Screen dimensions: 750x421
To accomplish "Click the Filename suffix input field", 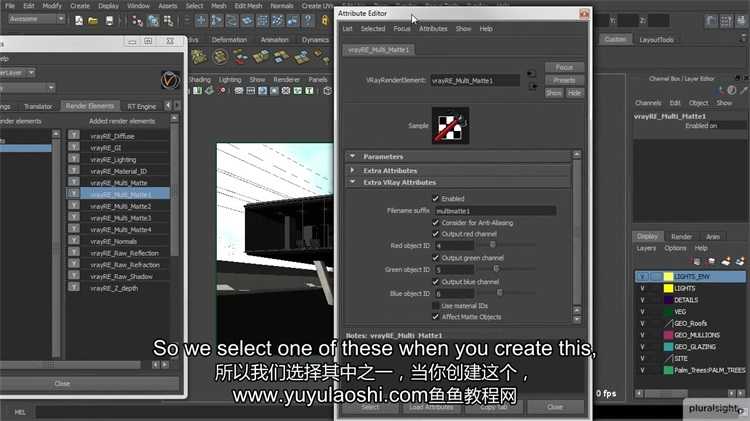I will [495, 211].
